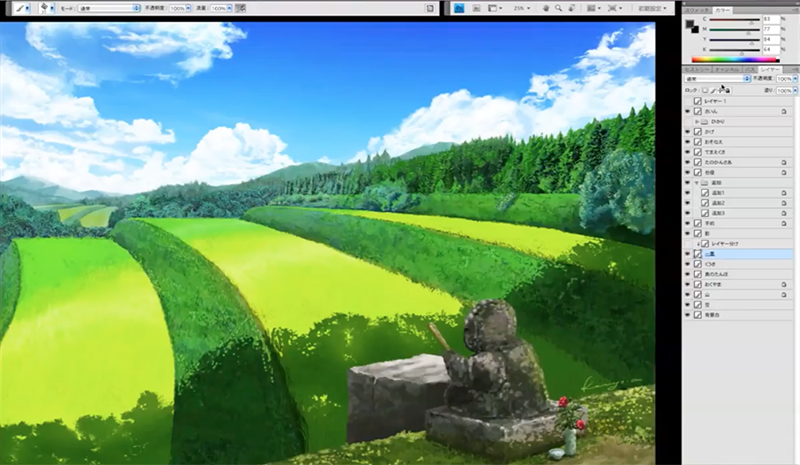Select the Hand tool in application bar

tap(546, 8)
